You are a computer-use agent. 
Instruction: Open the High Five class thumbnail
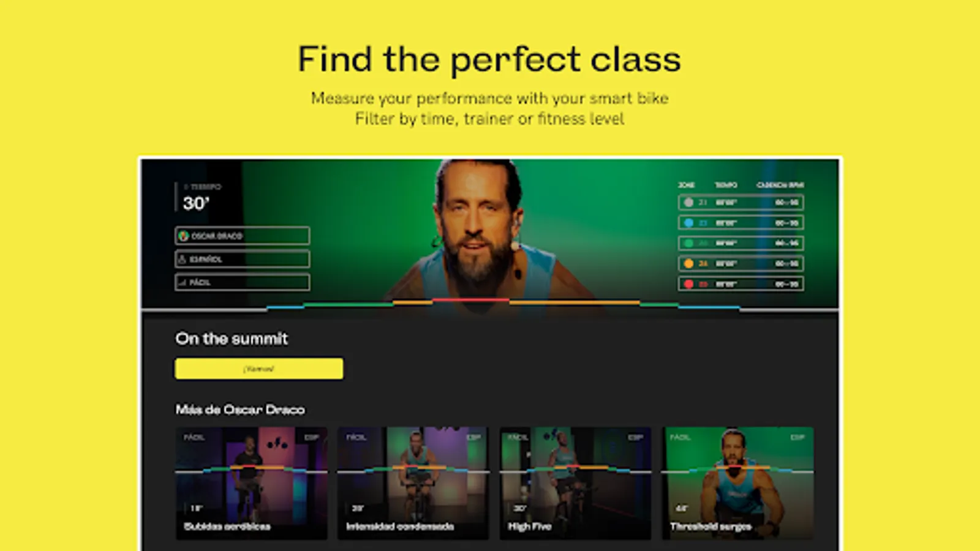[x=575, y=483]
